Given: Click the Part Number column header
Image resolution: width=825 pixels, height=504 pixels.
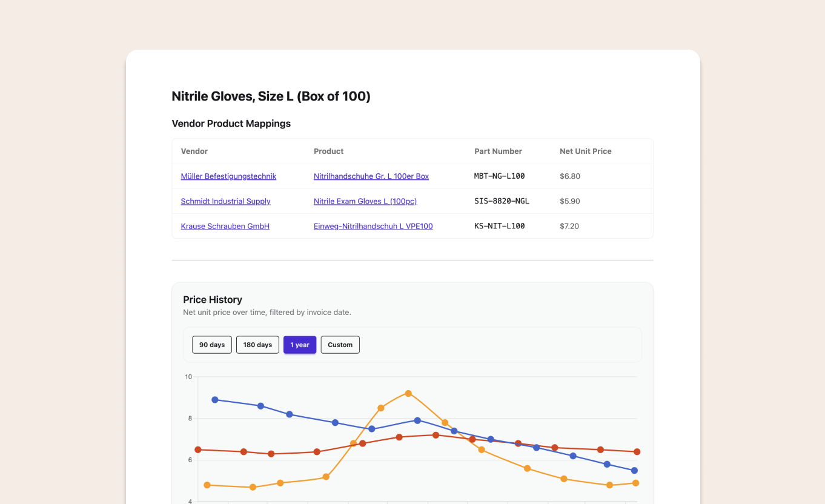Looking at the screenshot, I should pos(498,151).
